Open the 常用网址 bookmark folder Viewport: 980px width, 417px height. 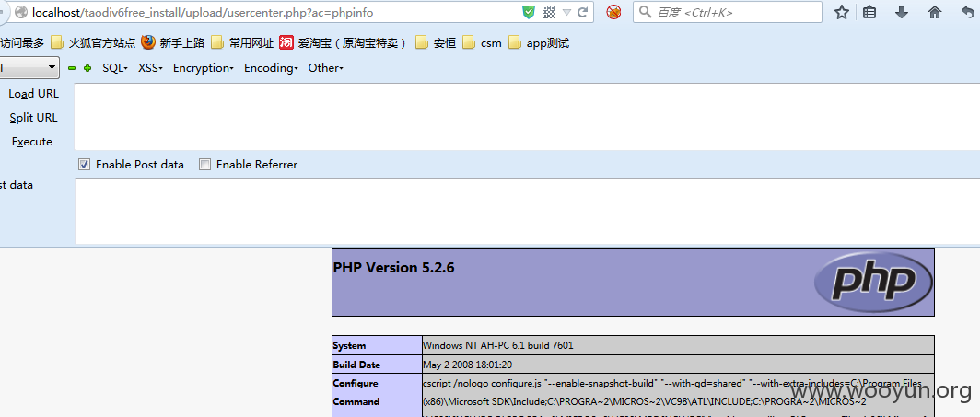click(242, 43)
